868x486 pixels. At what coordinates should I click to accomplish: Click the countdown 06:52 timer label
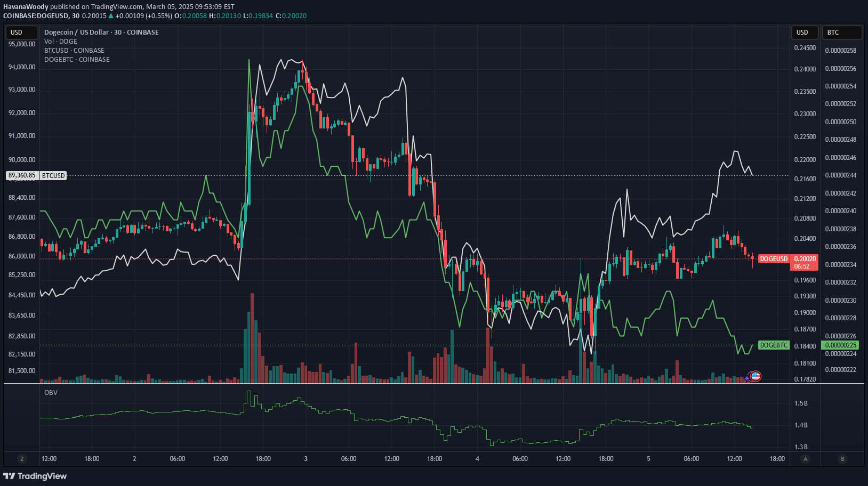[802, 266]
